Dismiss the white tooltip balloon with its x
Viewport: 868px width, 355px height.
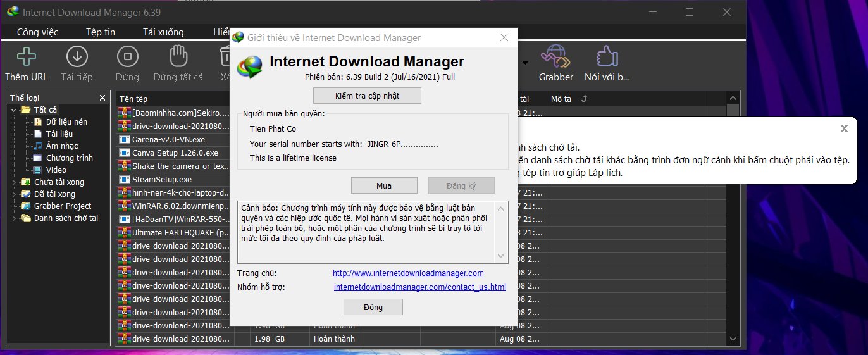[844, 128]
